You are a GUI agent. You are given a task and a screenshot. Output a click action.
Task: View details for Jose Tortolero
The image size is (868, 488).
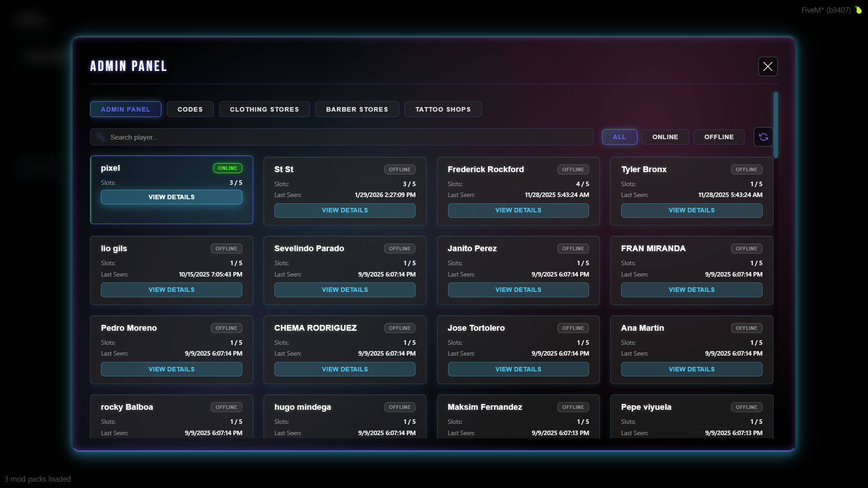(518, 369)
